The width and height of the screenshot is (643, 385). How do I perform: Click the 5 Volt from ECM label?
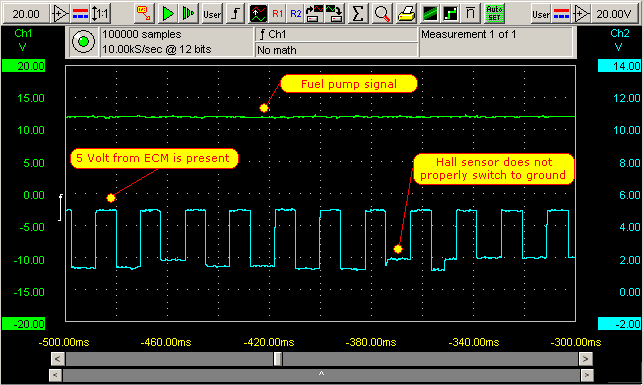154,158
